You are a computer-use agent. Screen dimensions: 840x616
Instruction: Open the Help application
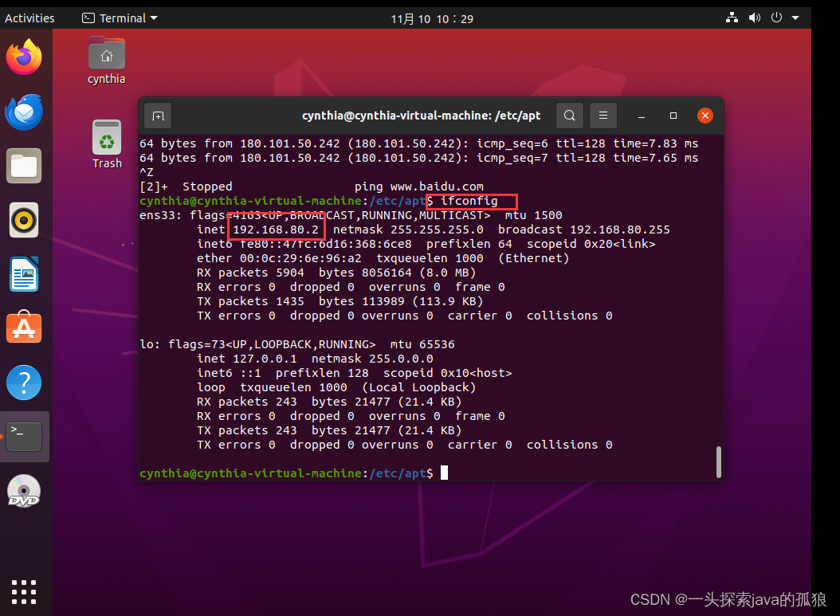[x=24, y=383]
